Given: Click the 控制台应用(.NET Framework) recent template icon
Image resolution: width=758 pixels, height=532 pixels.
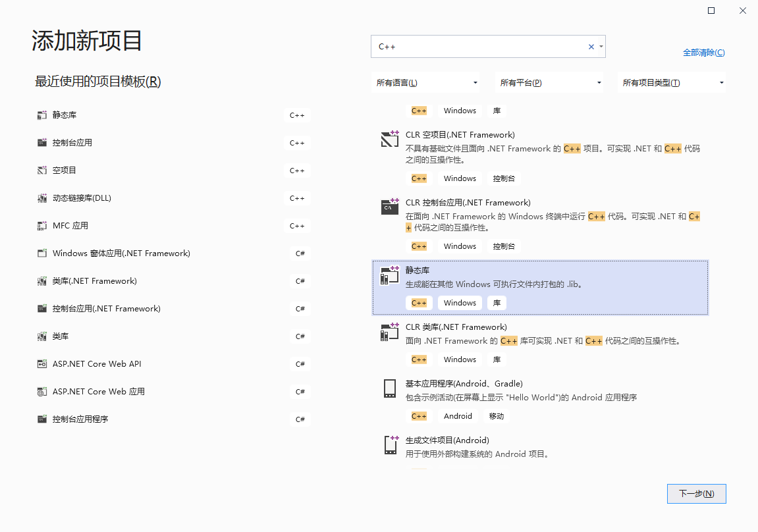Looking at the screenshot, I should pyautogui.click(x=42, y=308).
